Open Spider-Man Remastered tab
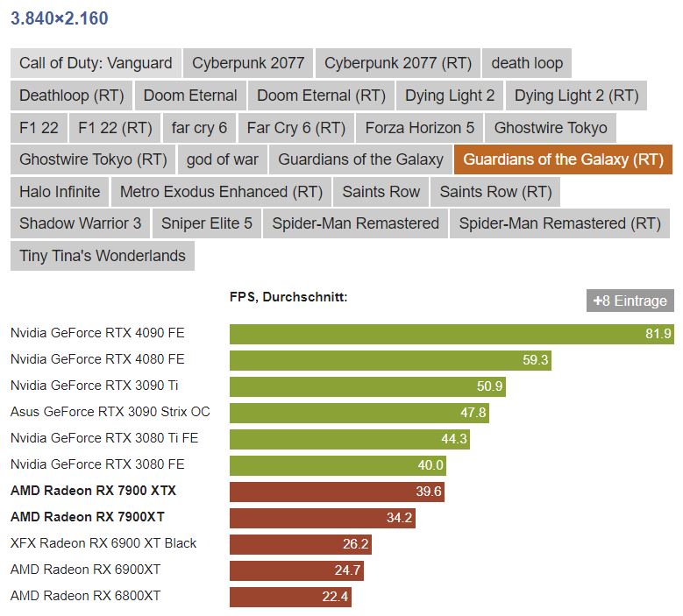The image size is (683, 616). pos(355,223)
